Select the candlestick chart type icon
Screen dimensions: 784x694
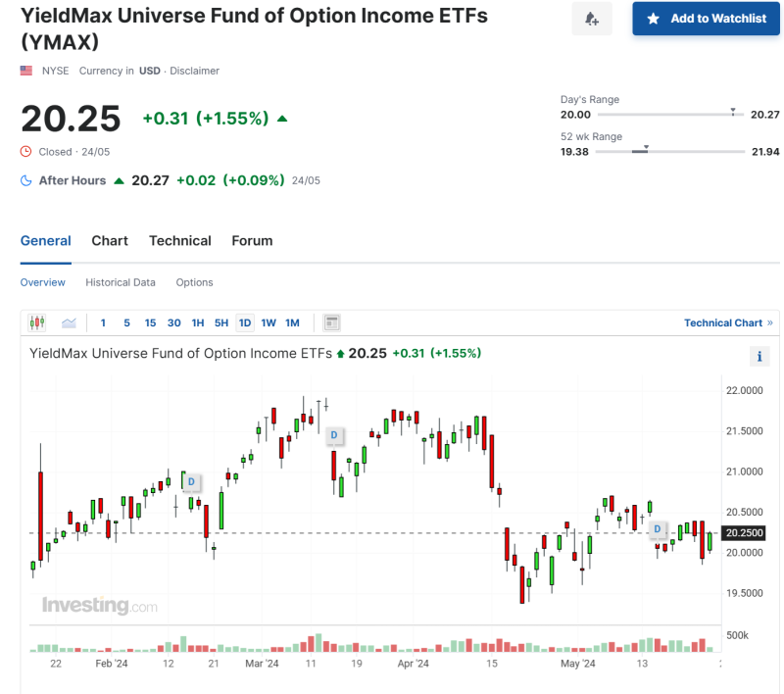click(x=37, y=322)
